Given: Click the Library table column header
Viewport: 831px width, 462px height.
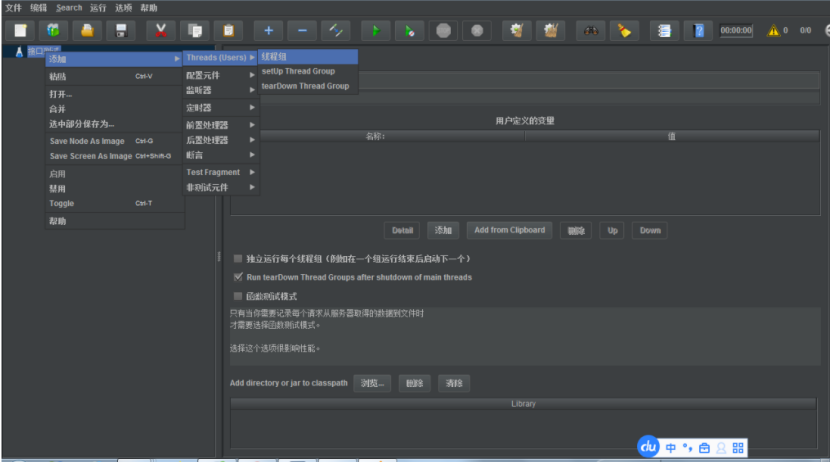Looking at the screenshot, I should click(523, 404).
